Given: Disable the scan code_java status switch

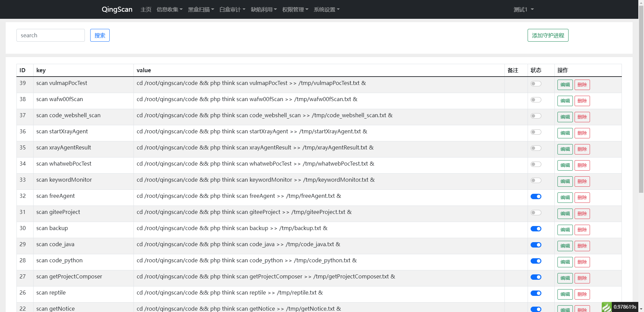Looking at the screenshot, I should (536, 245).
